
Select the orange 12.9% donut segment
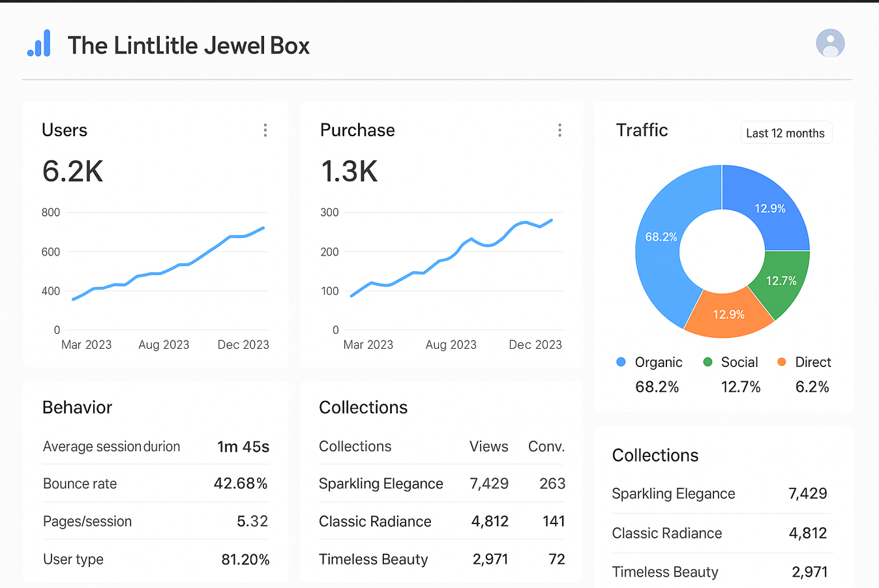pos(728,315)
